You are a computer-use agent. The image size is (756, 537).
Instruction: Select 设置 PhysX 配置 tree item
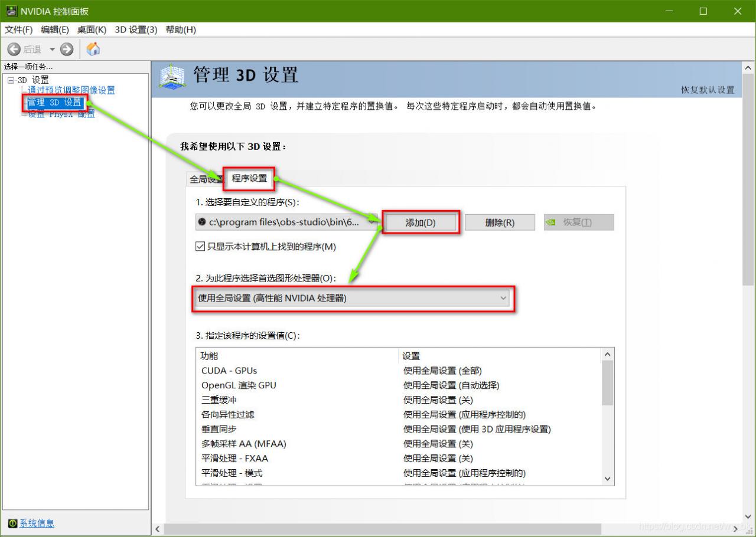pos(61,114)
